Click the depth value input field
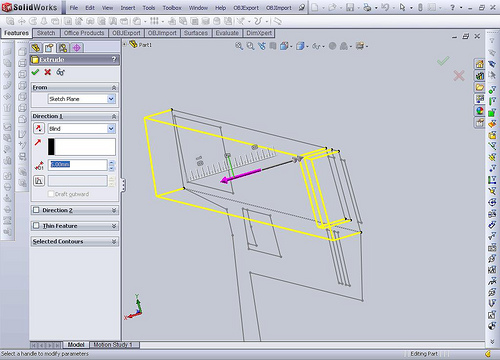 point(78,165)
